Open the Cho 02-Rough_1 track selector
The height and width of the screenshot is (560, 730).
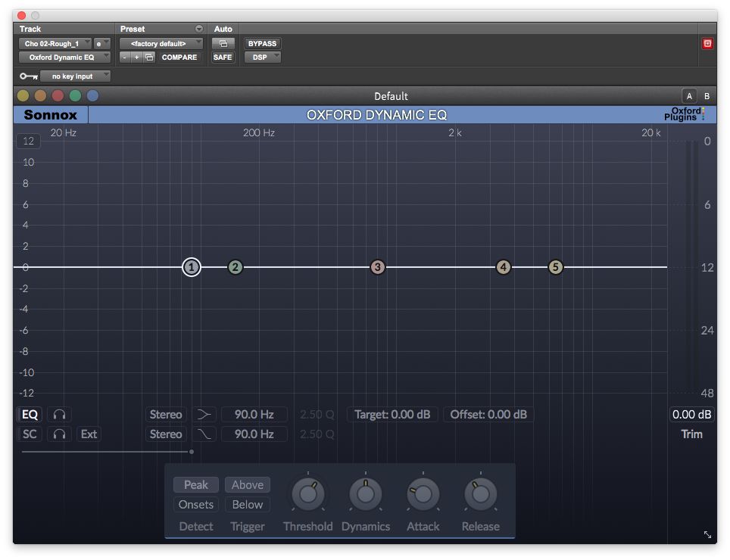coord(55,44)
